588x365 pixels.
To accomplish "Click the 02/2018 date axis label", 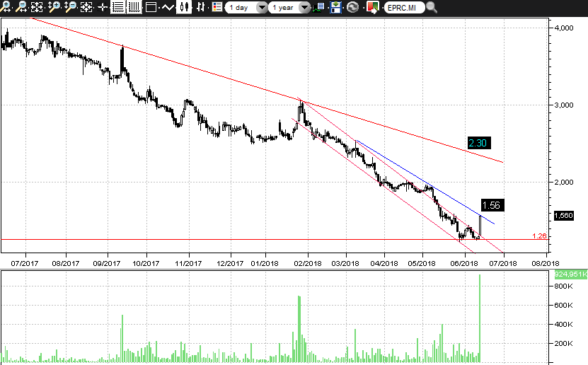I will (x=308, y=263).
